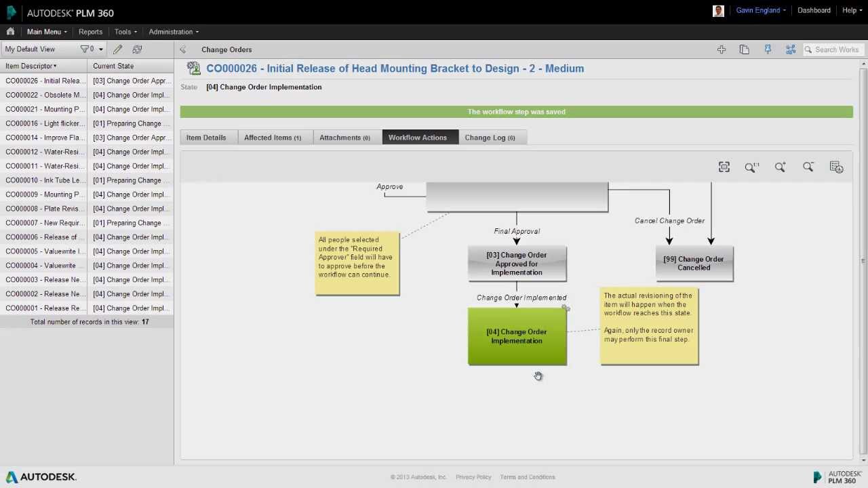Pin this record with pushpin icon
The width and height of the screenshot is (868, 488).
(x=768, y=49)
